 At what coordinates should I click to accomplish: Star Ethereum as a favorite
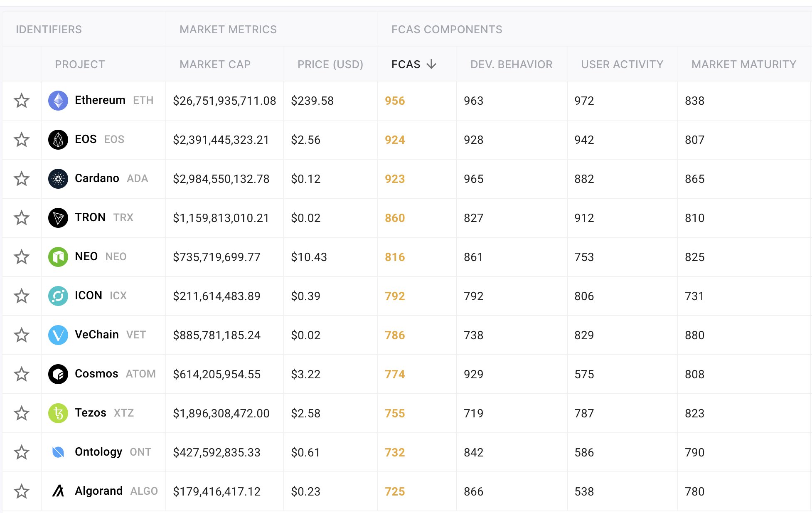[22, 101]
